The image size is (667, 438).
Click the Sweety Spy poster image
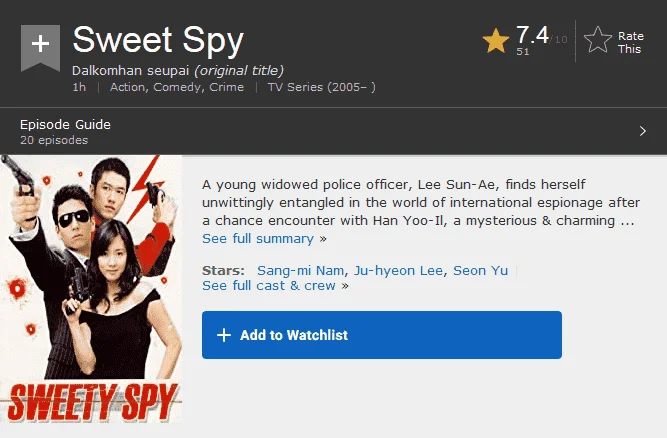tap(91, 289)
